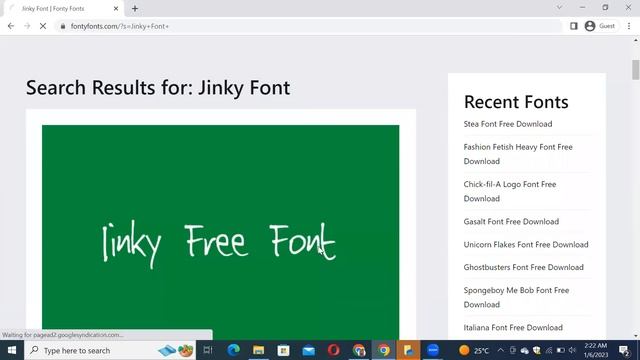Image resolution: width=640 pixels, height=360 pixels.
Task: Stop loading the page
Action: (43, 26)
